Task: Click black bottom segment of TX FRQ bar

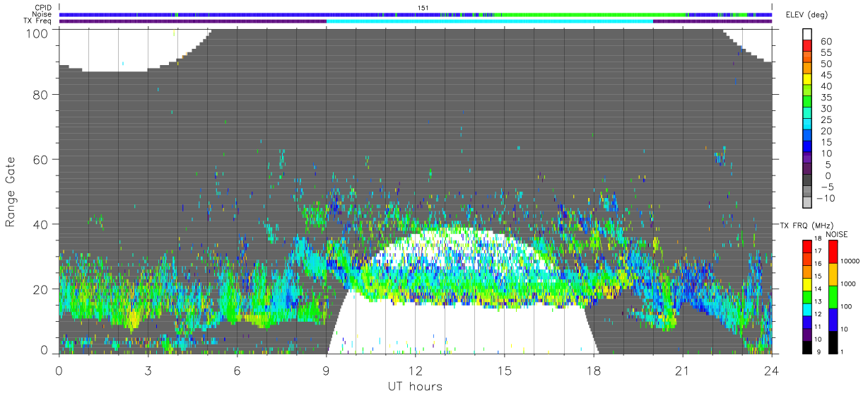Action: pyautogui.click(x=807, y=347)
